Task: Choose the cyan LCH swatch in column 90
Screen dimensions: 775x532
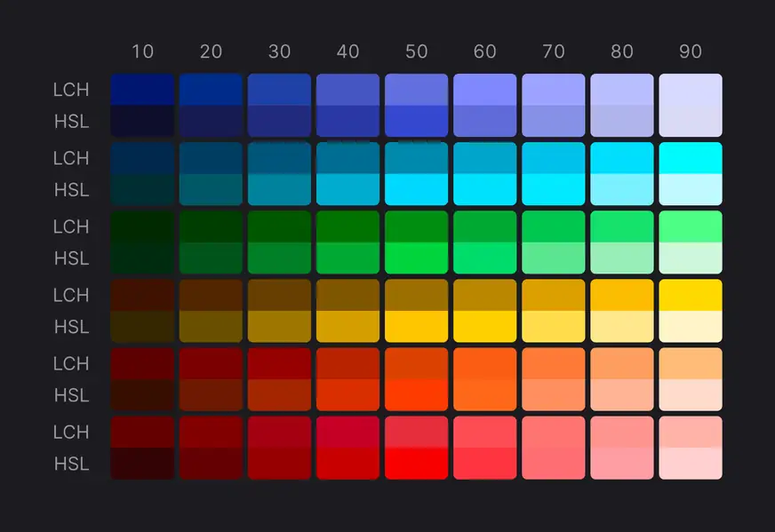Action: click(x=691, y=158)
